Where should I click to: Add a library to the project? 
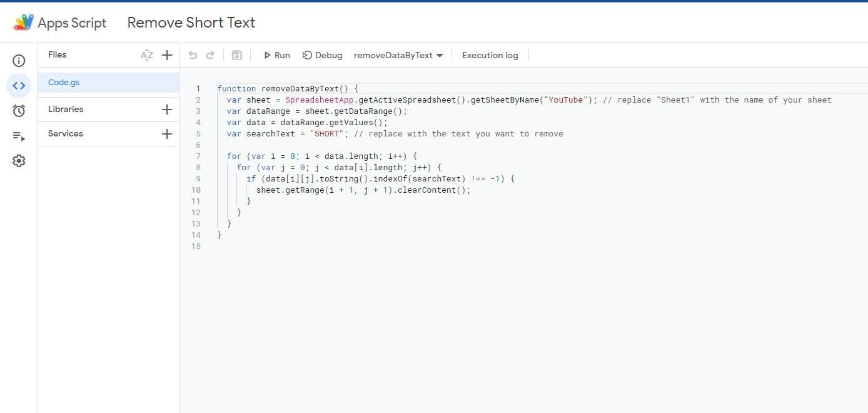point(167,109)
